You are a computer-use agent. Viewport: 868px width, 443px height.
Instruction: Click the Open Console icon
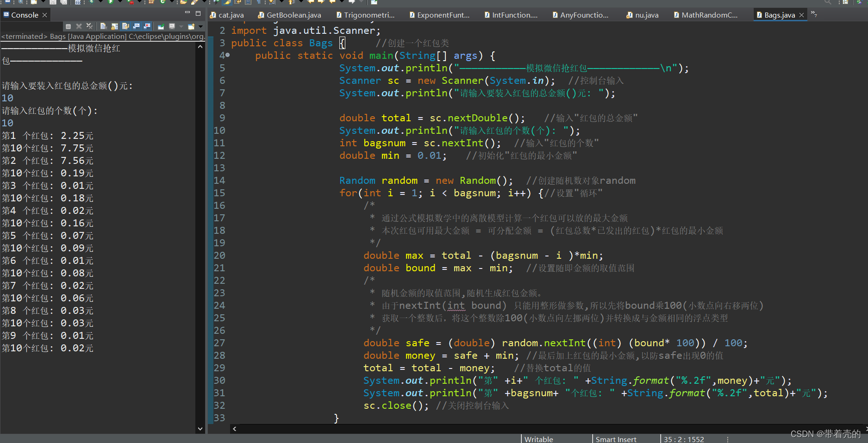191,26
